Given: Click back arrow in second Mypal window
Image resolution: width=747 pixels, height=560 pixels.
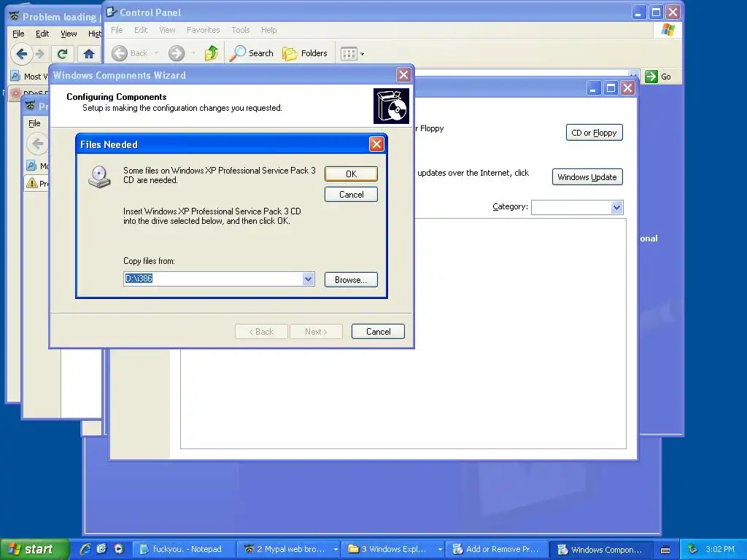Looking at the screenshot, I should [x=37, y=144].
